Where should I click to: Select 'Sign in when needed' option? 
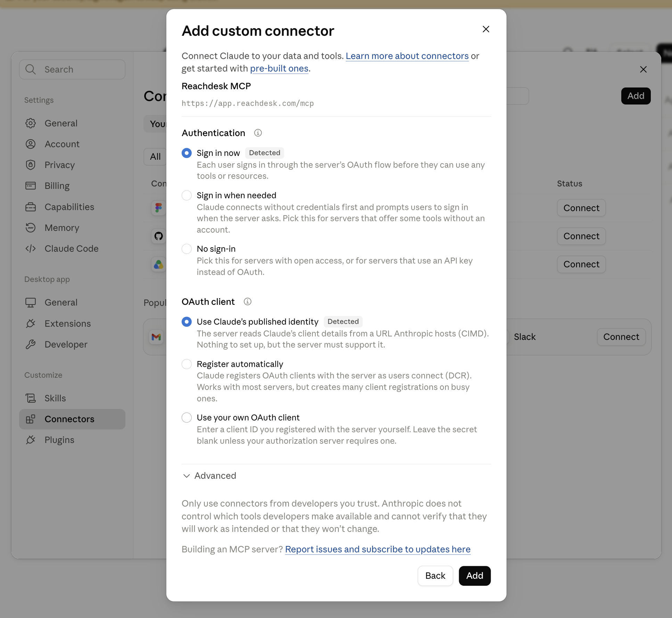(x=187, y=195)
